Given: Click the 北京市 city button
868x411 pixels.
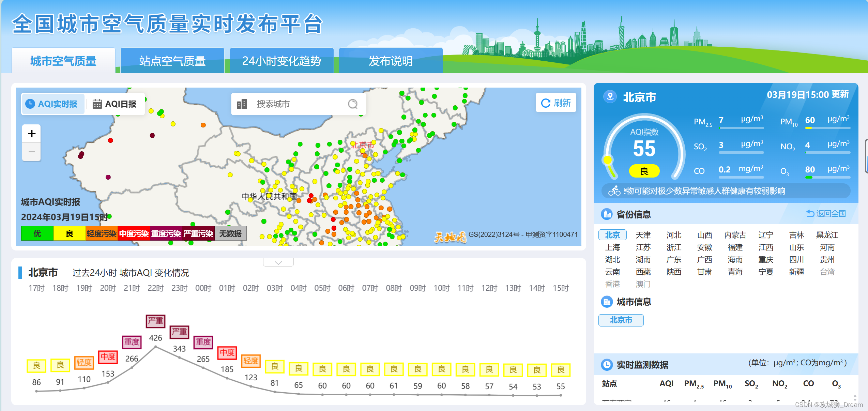Looking at the screenshot, I should click(x=621, y=320).
